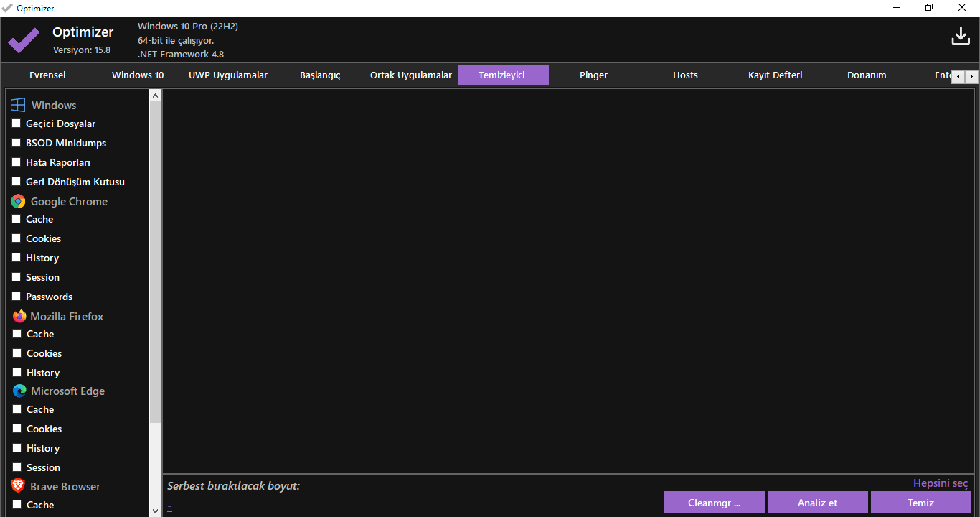
Task: Click the Temiz button
Action: click(x=921, y=503)
